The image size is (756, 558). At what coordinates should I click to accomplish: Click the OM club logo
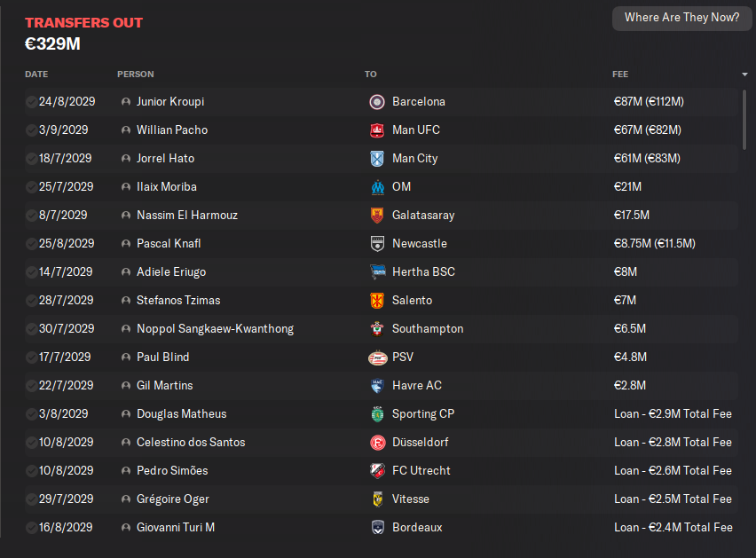click(x=377, y=187)
